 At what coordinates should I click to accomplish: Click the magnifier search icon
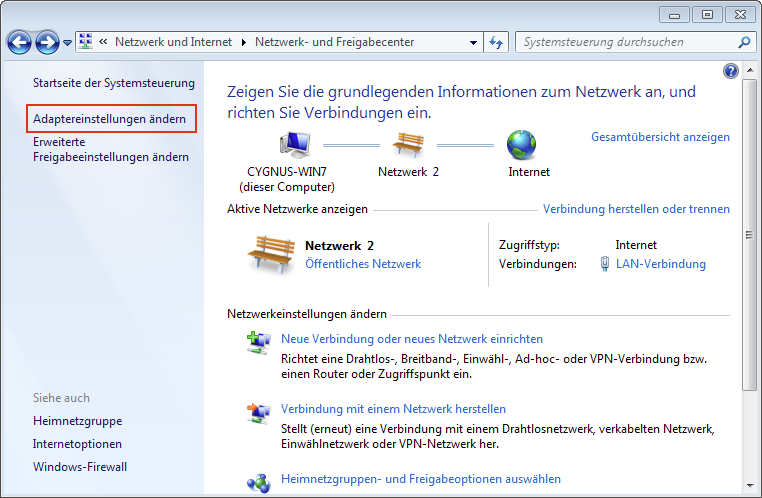(744, 43)
